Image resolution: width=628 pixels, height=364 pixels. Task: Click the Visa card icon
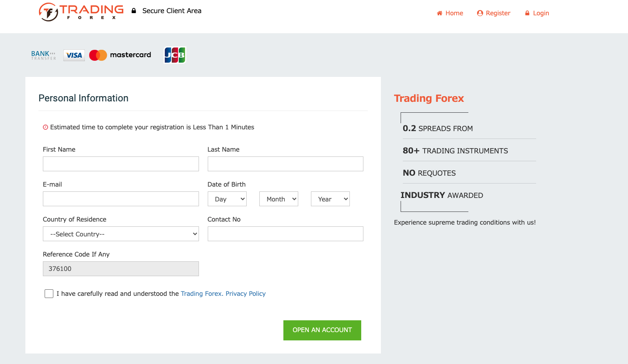click(x=74, y=55)
